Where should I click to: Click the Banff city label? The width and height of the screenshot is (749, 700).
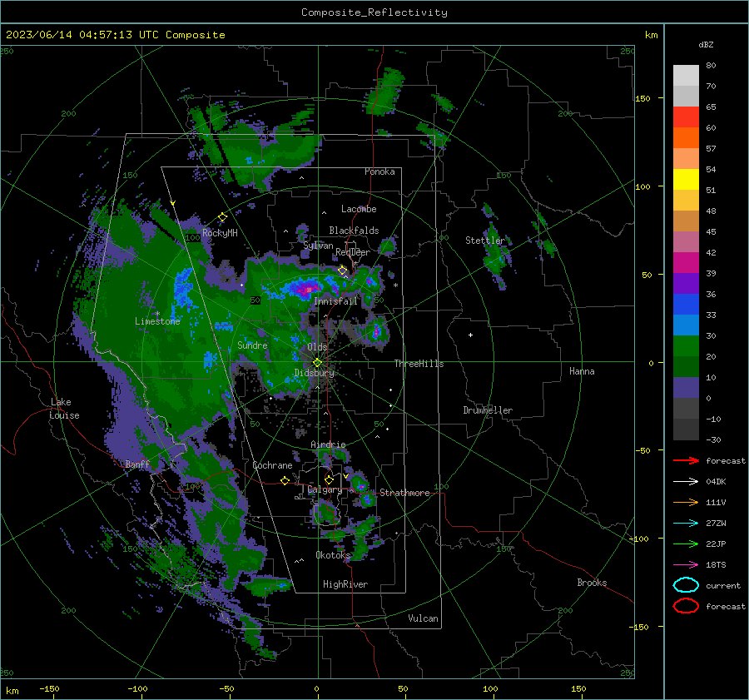click(x=137, y=464)
